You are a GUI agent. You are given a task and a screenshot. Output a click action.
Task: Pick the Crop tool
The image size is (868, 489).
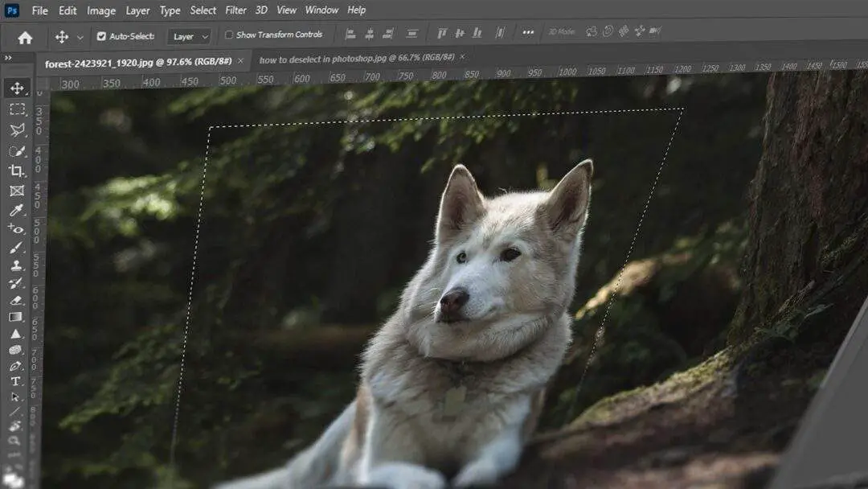[x=17, y=171]
